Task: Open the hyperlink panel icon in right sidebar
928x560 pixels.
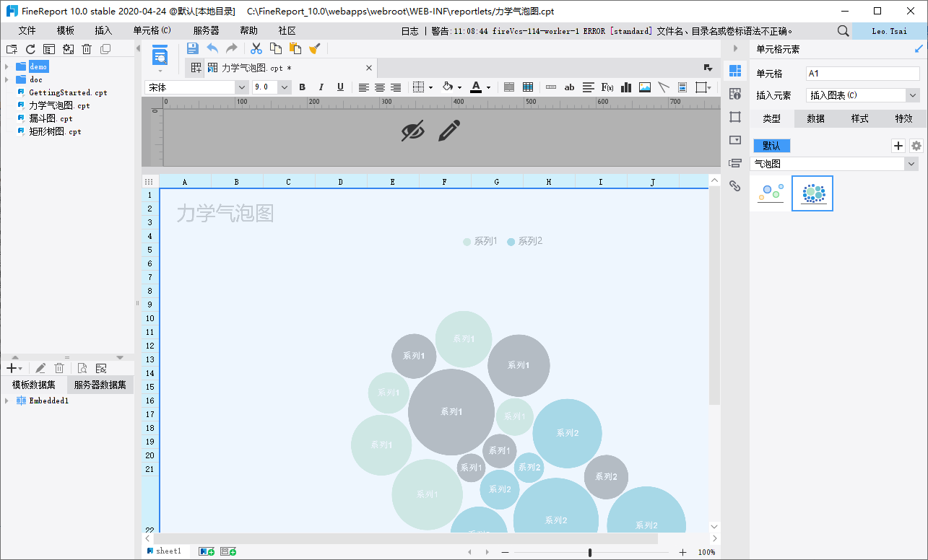Action: 735,186
